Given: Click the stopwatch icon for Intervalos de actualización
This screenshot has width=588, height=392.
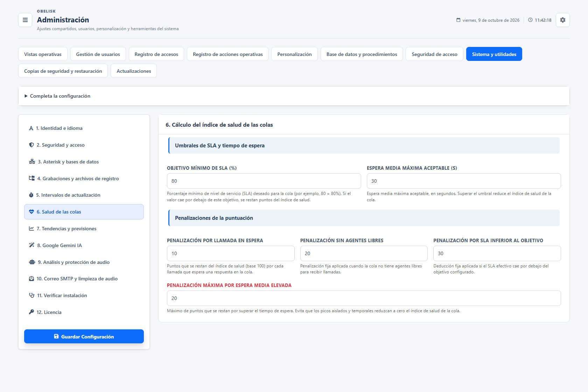Looking at the screenshot, I should 31,195.
